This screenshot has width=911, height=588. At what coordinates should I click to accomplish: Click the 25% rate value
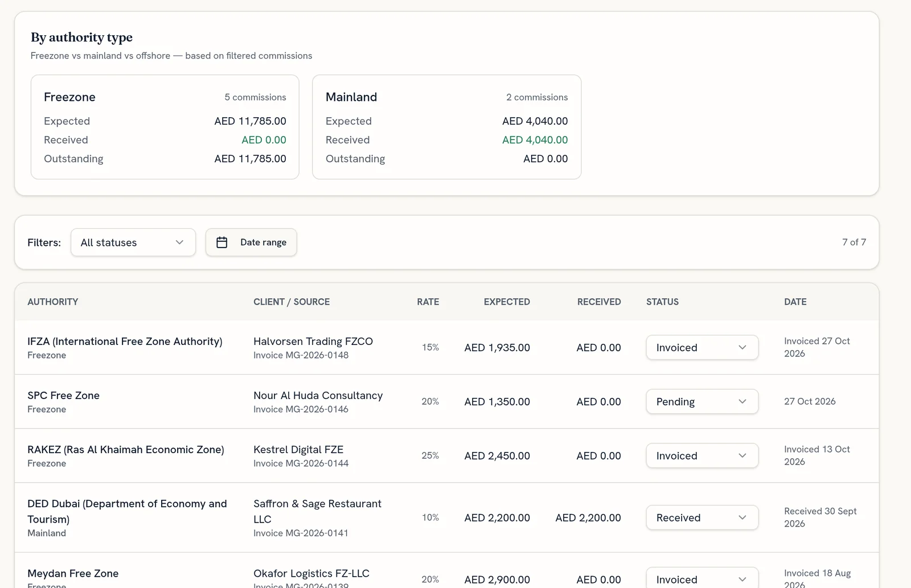click(430, 455)
